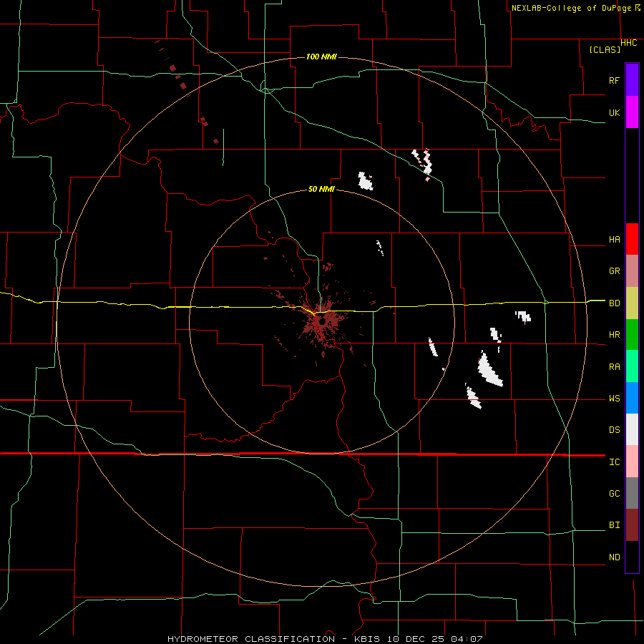This screenshot has width=644, height=644.
Task: Click the 'WS' legend label
Action: pyautogui.click(x=614, y=399)
